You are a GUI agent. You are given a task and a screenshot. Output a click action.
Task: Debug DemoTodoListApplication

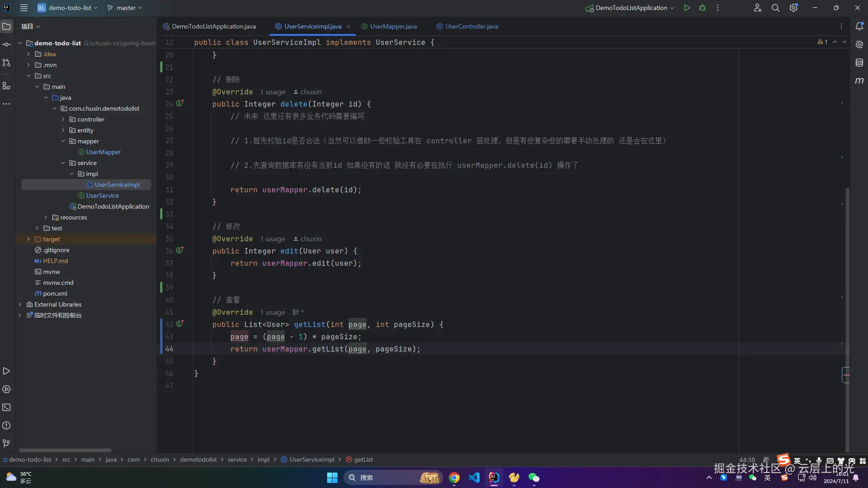pos(702,8)
